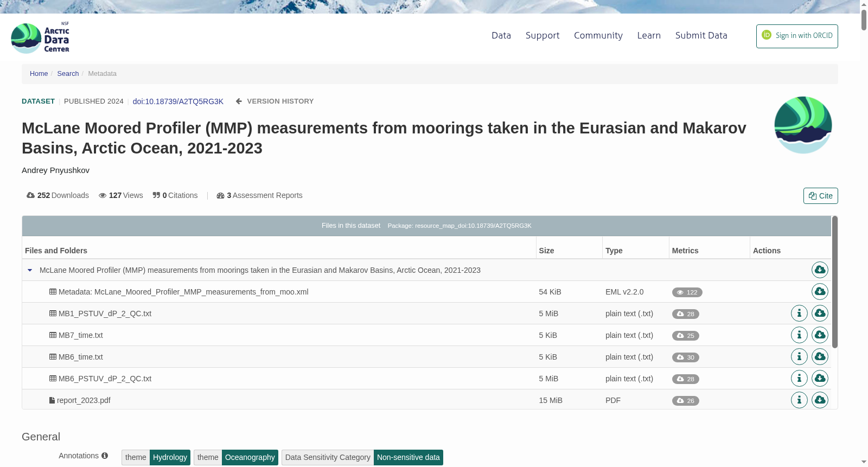The width and height of the screenshot is (868, 467).
Task: Click the Oceanography theme annotation
Action: coord(250,457)
